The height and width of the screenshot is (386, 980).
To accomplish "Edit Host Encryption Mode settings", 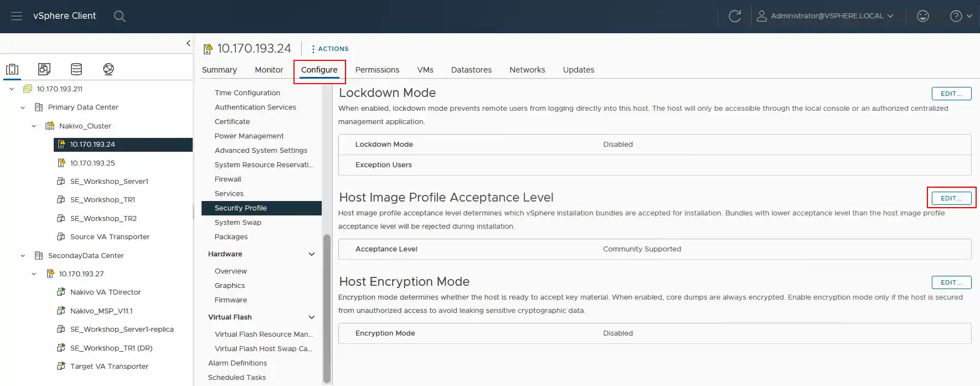I will (x=951, y=282).
